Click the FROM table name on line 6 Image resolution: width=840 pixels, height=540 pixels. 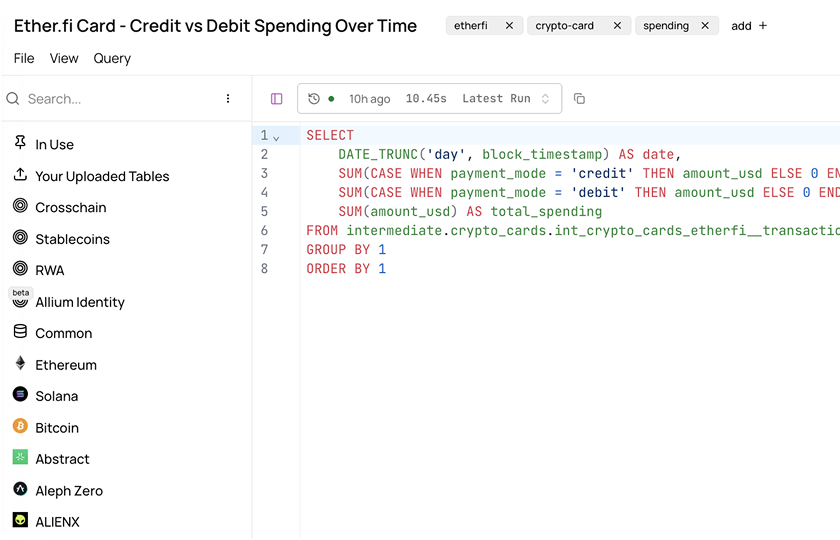pos(593,230)
